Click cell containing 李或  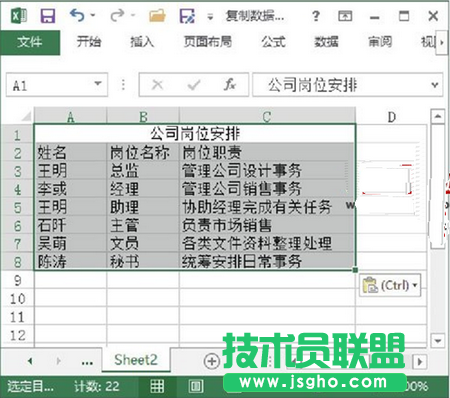tap(70, 189)
